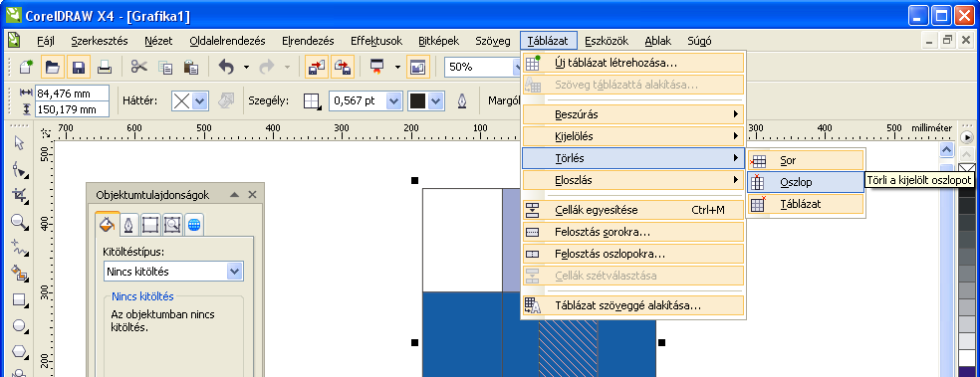The height and width of the screenshot is (377, 980).
Task: Open the Internet globe tab in Objektumtulajdonságok
Action: tap(194, 225)
